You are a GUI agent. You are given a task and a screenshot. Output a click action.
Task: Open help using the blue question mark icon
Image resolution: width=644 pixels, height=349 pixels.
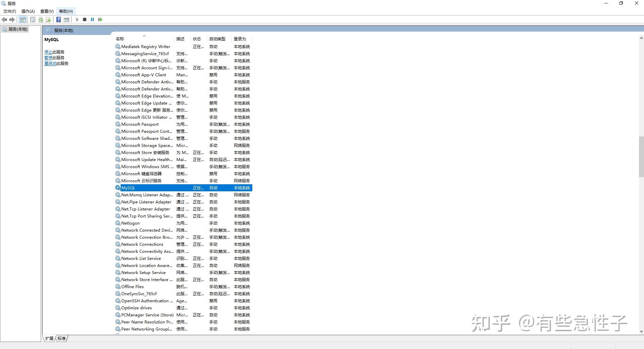(58, 20)
